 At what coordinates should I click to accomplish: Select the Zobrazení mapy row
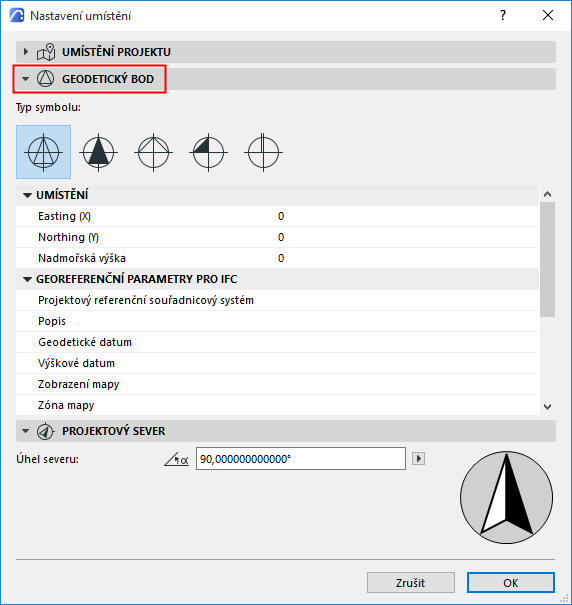[277, 384]
